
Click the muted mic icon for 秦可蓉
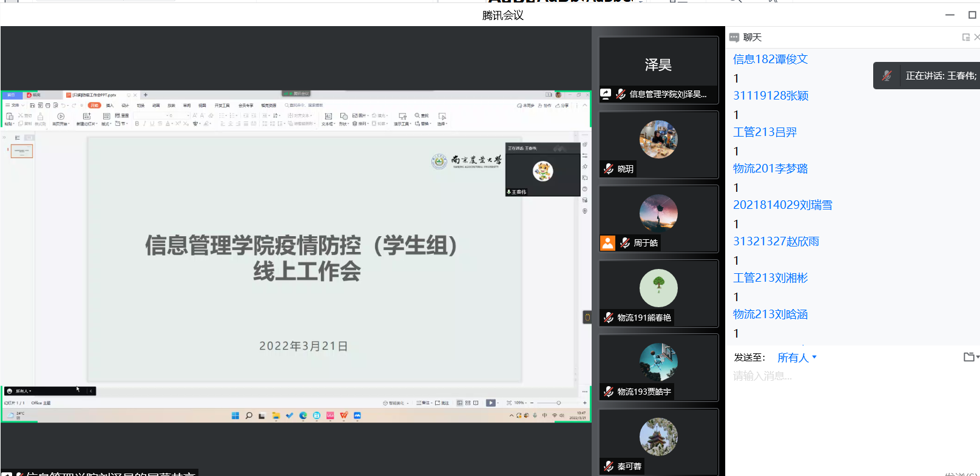[x=609, y=466]
